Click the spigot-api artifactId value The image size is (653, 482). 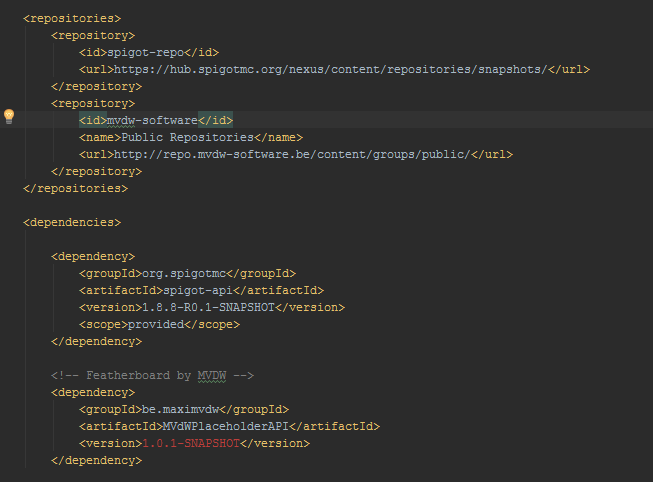tap(198, 290)
